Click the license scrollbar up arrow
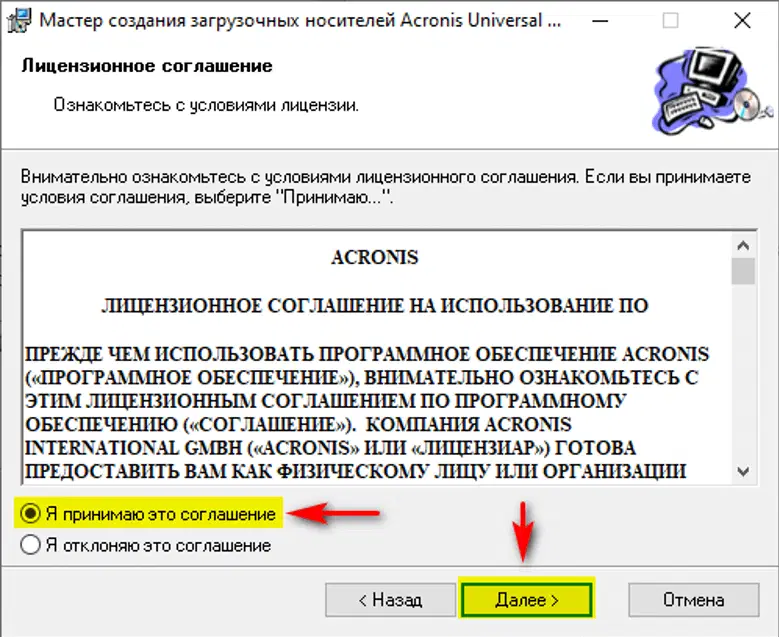Screen dimensions: 779x637 coord(743,245)
